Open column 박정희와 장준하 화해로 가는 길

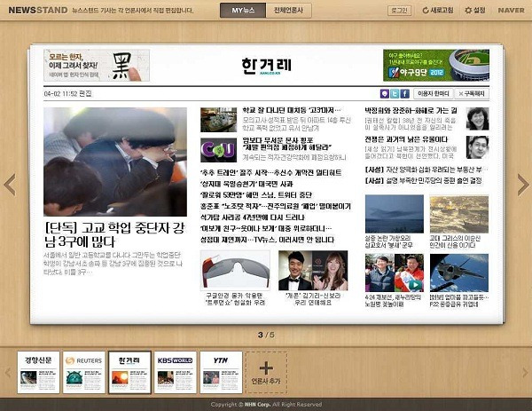(411, 110)
